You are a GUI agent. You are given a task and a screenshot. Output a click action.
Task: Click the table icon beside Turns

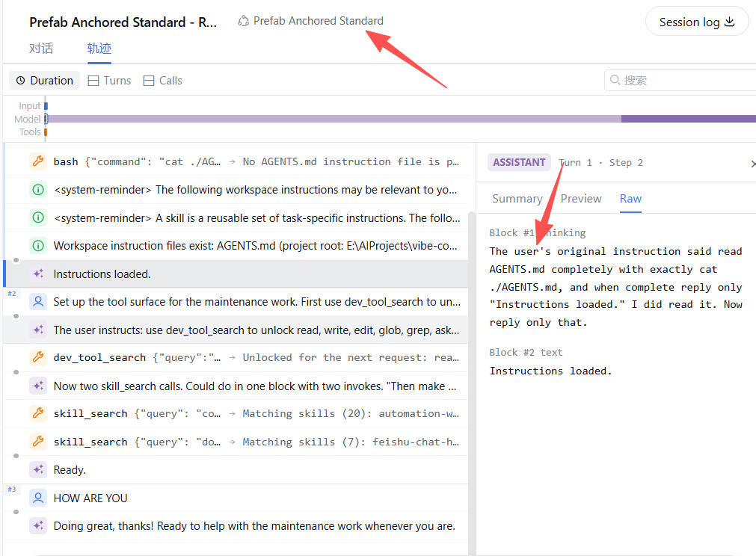click(93, 81)
